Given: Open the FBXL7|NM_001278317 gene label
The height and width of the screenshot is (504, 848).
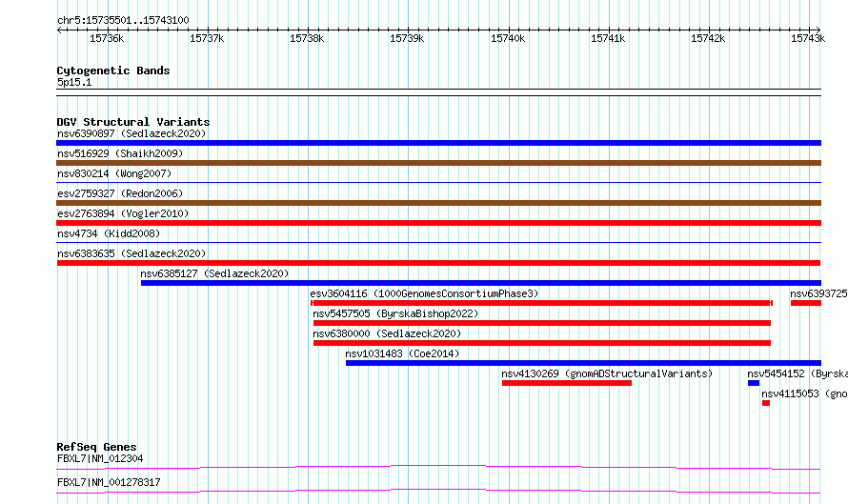Looking at the screenshot, I should click(x=109, y=482).
